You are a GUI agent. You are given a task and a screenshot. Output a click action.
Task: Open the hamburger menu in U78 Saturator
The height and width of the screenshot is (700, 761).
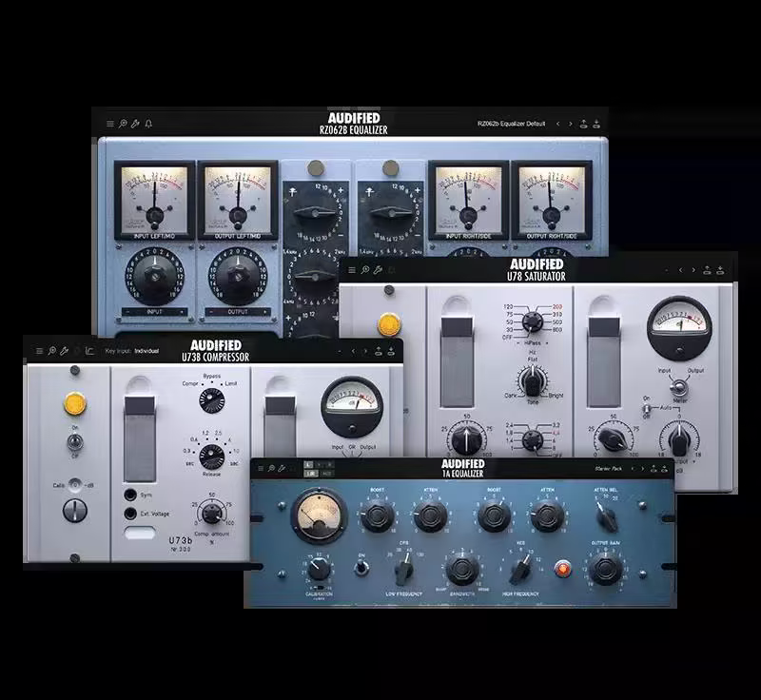click(352, 270)
